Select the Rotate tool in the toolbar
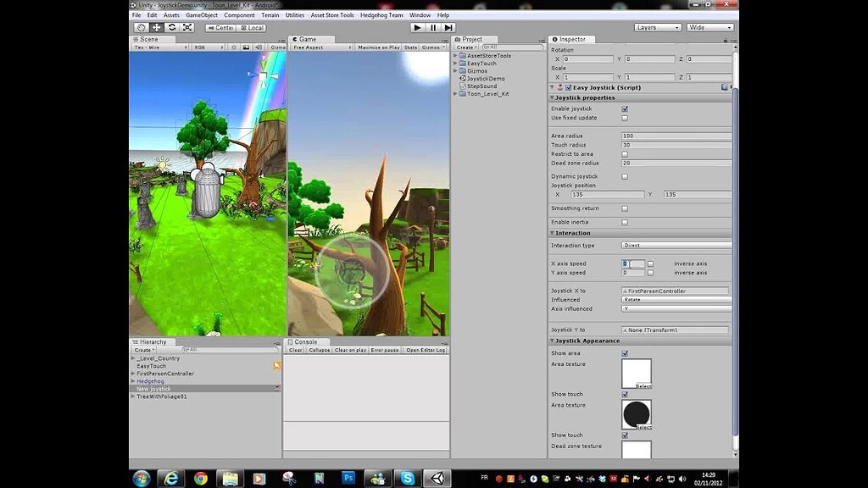The height and width of the screenshot is (488, 868). (x=173, y=27)
